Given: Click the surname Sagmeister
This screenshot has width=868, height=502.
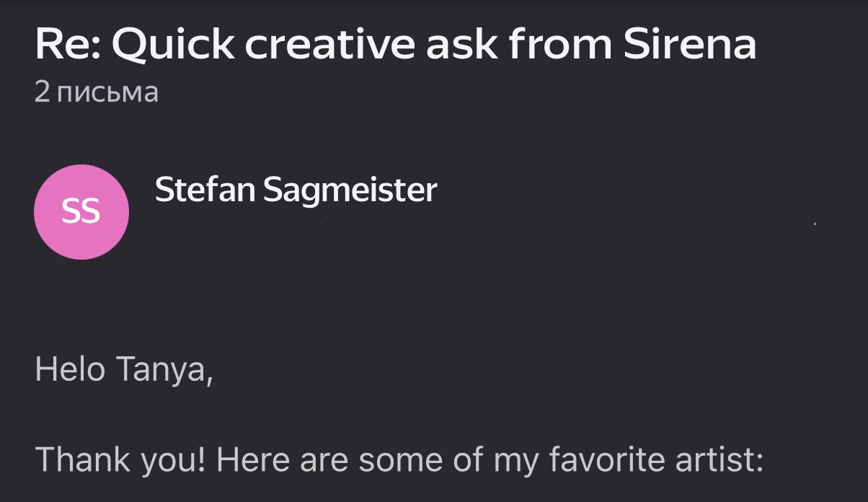Looking at the screenshot, I should (350, 190).
